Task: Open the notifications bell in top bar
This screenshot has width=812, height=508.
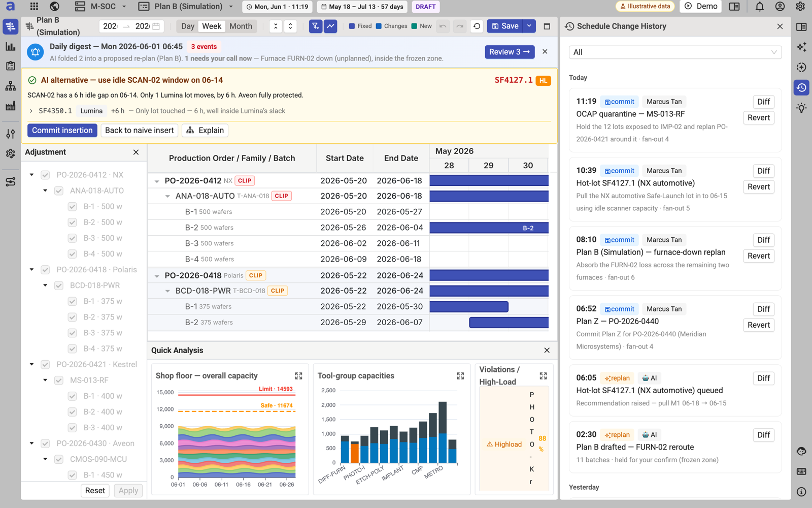Action: [760, 7]
